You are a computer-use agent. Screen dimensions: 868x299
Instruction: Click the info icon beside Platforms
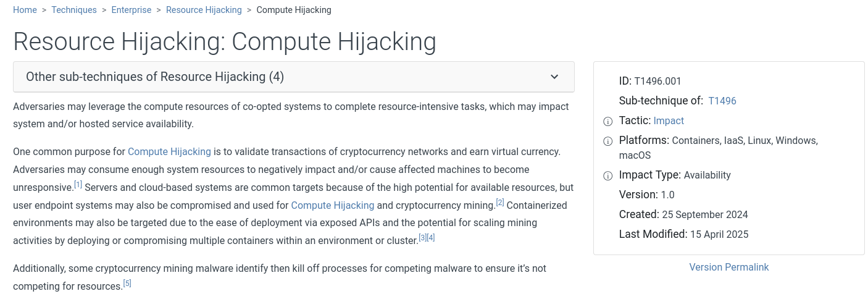tap(607, 141)
